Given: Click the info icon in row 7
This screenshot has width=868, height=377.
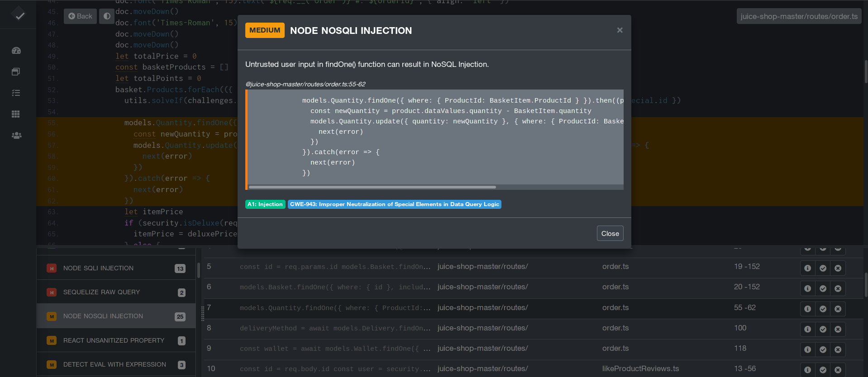Looking at the screenshot, I should [807, 309].
